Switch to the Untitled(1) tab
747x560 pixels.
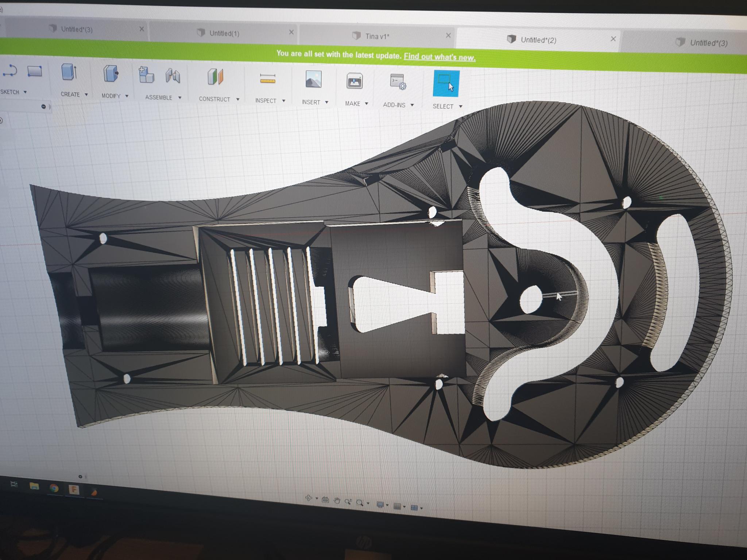pyautogui.click(x=224, y=33)
